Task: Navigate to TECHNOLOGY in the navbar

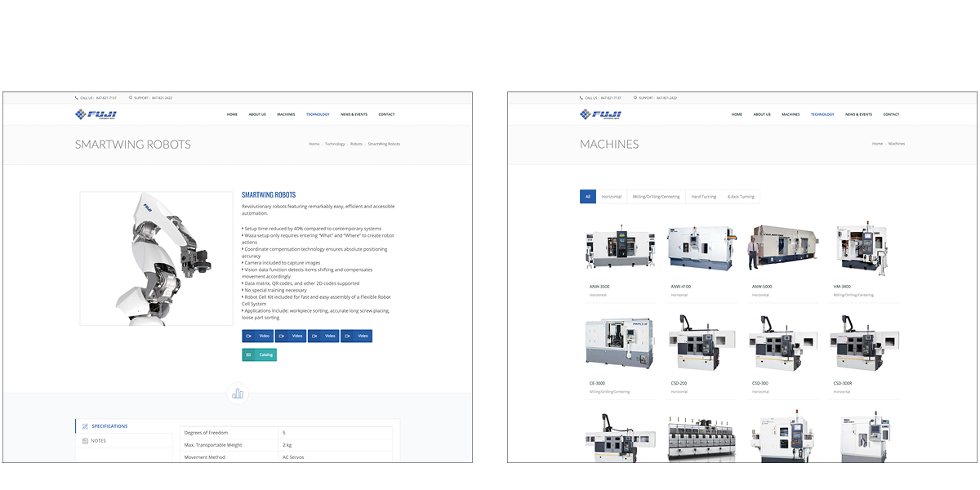Action: pos(318,114)
